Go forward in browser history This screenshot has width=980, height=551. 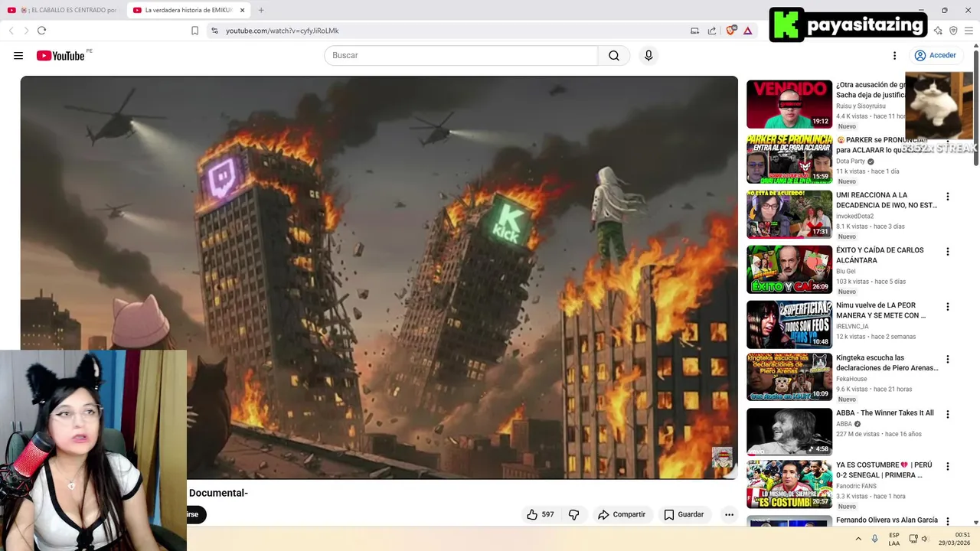26,31
